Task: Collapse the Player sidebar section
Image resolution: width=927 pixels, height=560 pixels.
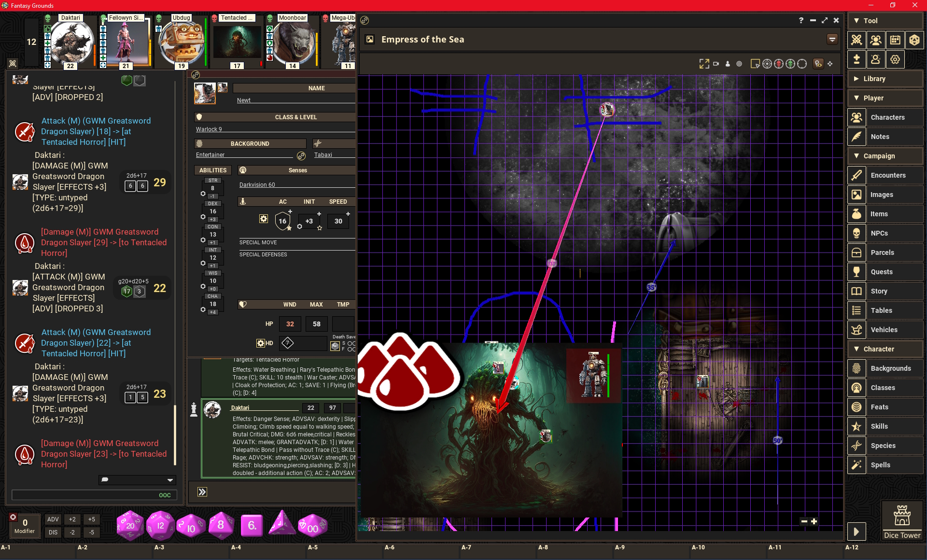Action: tap(885, 98)
